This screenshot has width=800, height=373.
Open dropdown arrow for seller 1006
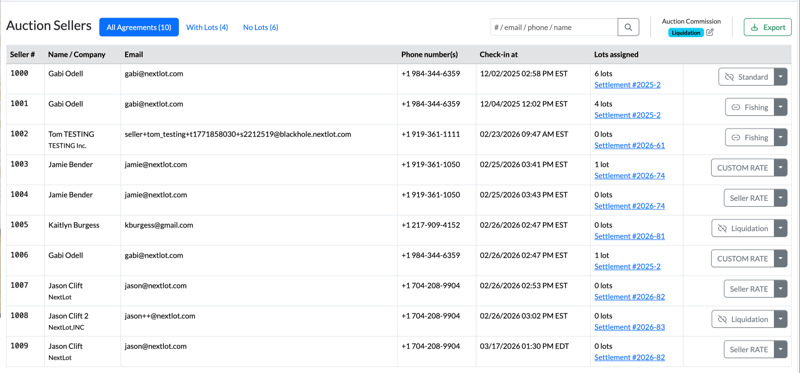click(781, 258)
